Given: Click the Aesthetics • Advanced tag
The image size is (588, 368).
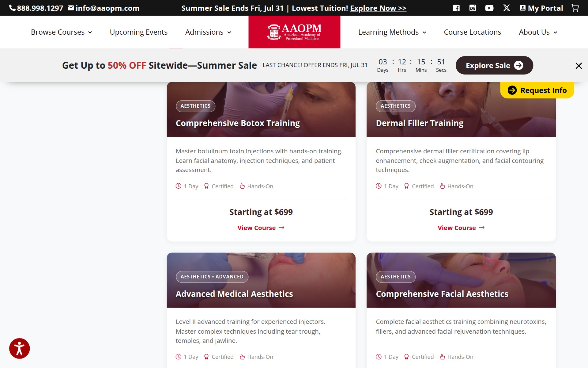Looking at the screenshot, I should pyautogui.click(x=212, y=277).
